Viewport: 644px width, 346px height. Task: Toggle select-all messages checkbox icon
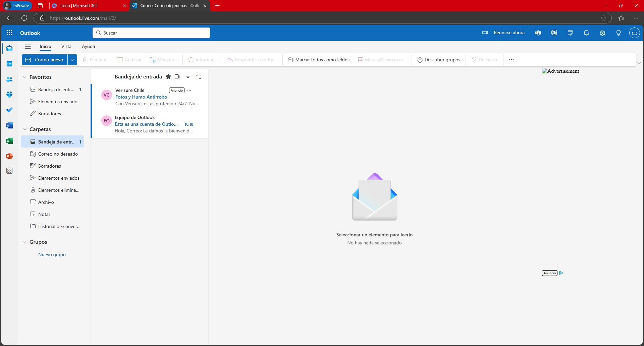177,77
